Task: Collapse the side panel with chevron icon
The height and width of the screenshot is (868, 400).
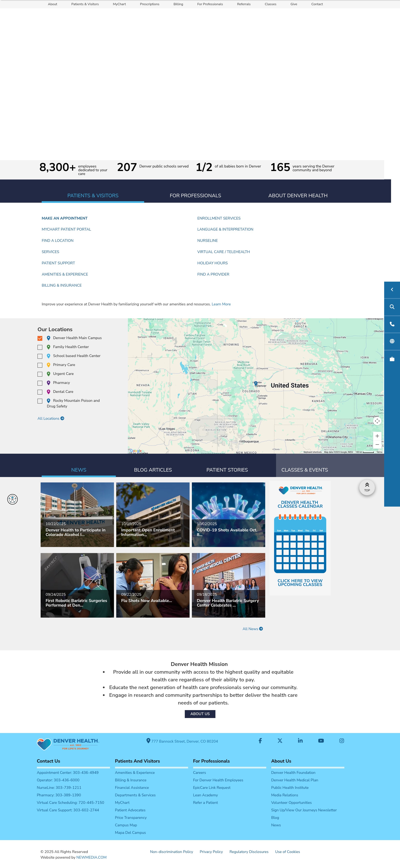Action: [x=392, y=290]
